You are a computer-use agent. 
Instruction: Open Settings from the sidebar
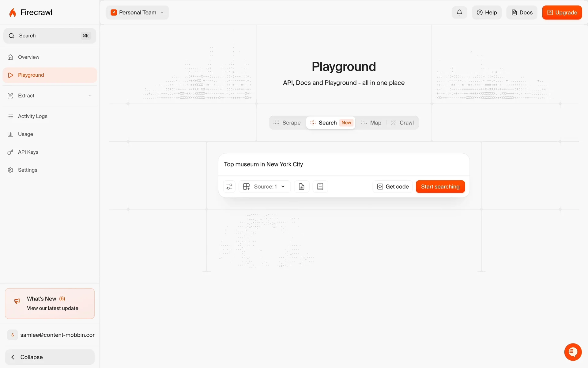click(x=27, y=170)
